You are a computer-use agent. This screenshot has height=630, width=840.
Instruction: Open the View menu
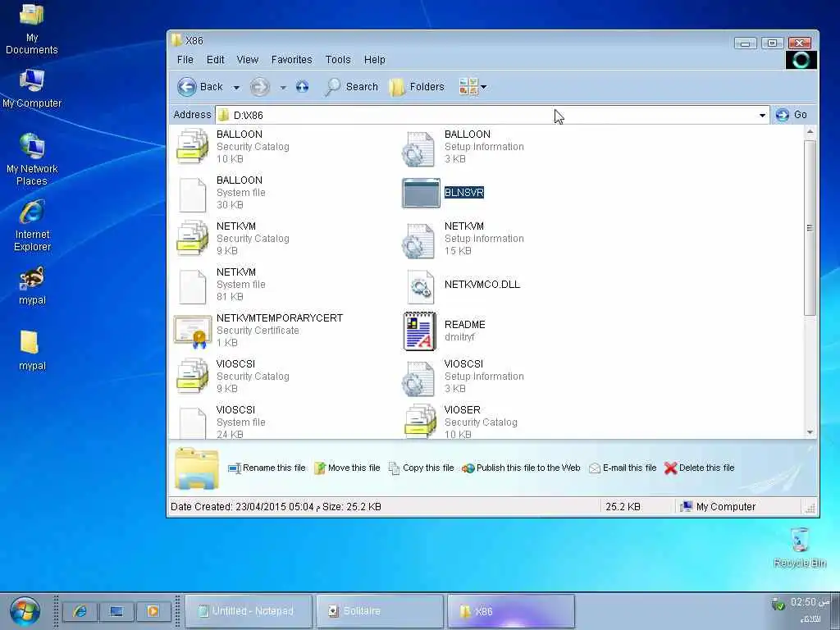tap(248, 59)
